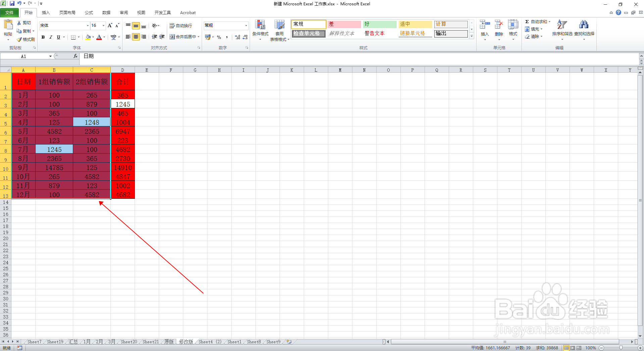Apply the 适中 (Neutral) cell style
The image size is (644, 351).
(415, 24)
